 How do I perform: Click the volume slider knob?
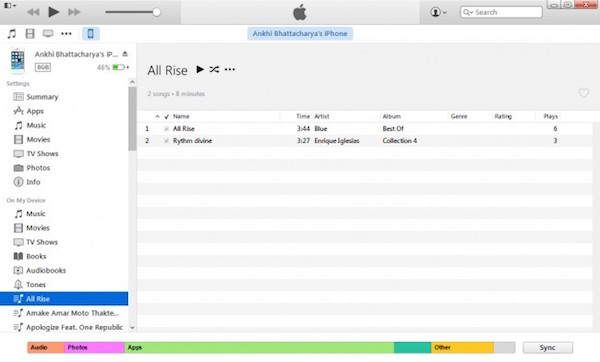coord(157,12)
